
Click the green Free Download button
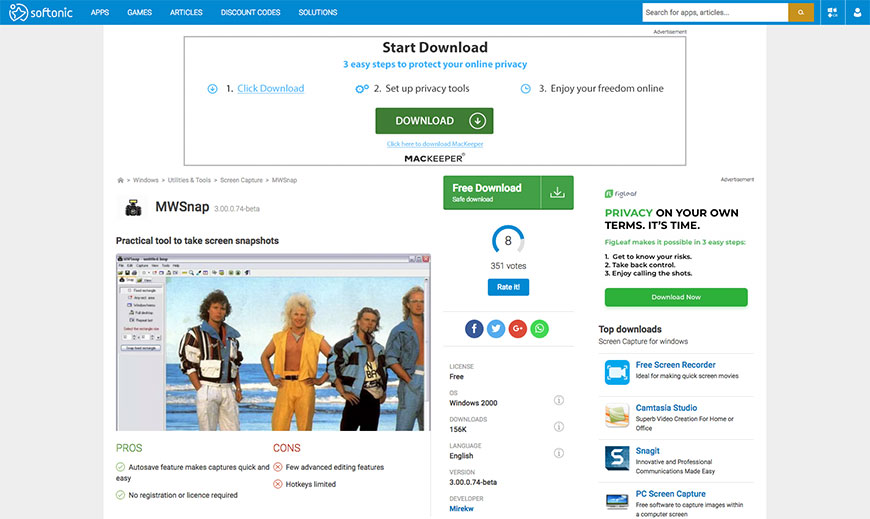[492, 192]
